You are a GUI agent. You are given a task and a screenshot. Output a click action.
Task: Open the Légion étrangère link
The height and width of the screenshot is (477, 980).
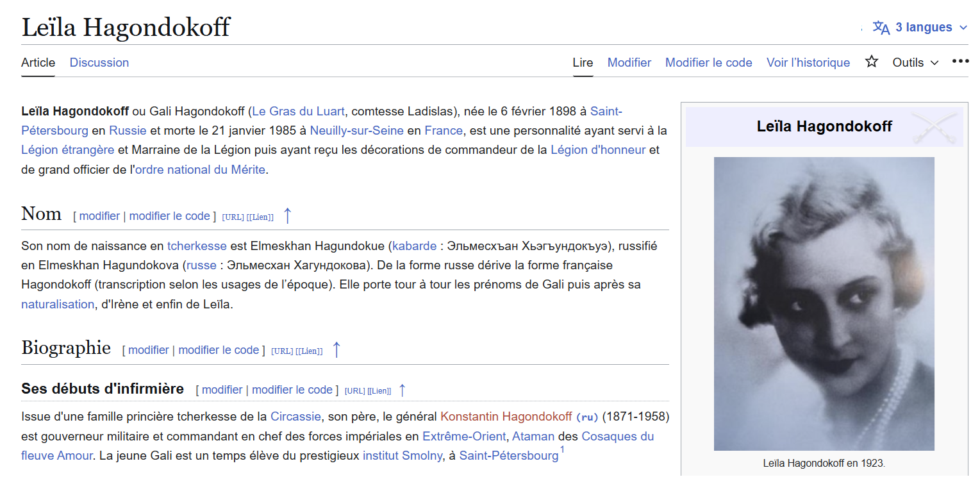[67, 150]
